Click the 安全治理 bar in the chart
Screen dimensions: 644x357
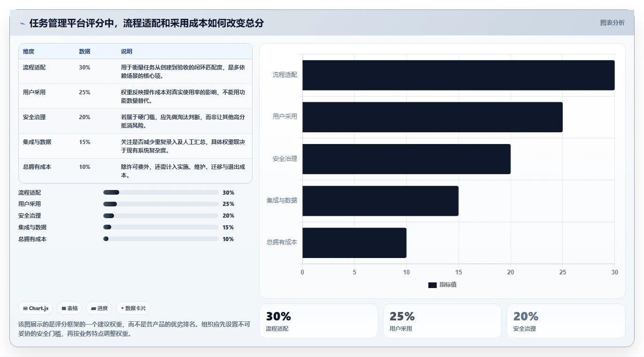click(406, 159)
